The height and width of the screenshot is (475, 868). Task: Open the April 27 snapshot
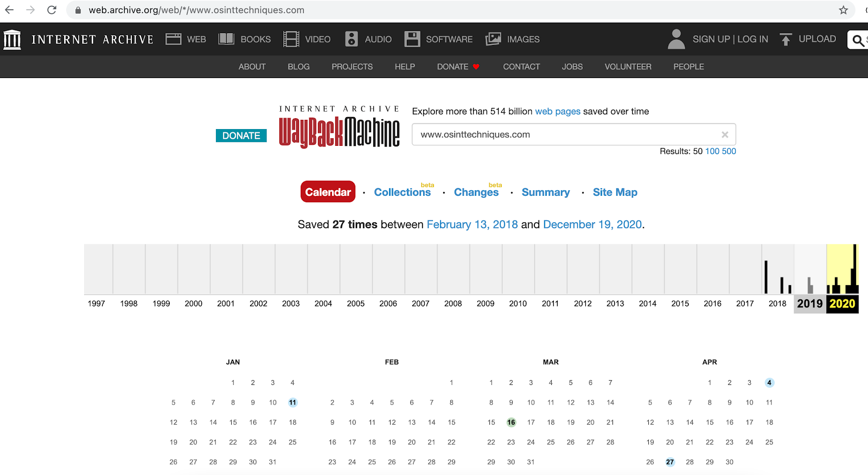click(x=670, y=462)
